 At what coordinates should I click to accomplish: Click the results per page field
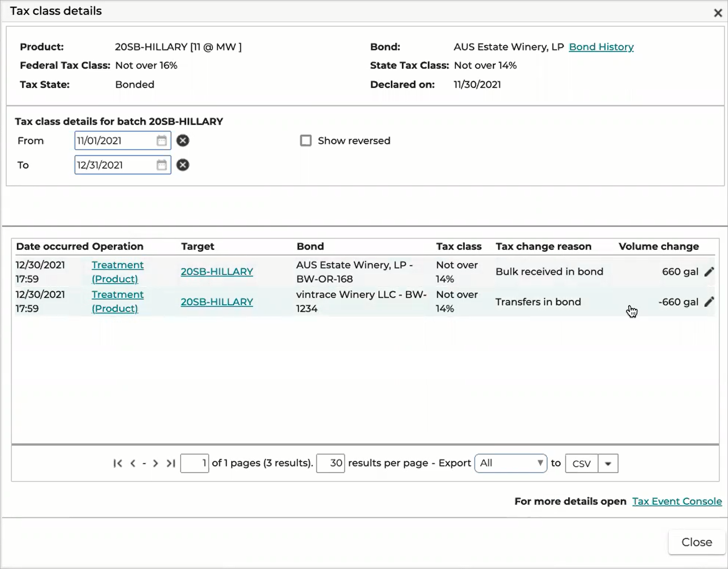coord(330,463)
